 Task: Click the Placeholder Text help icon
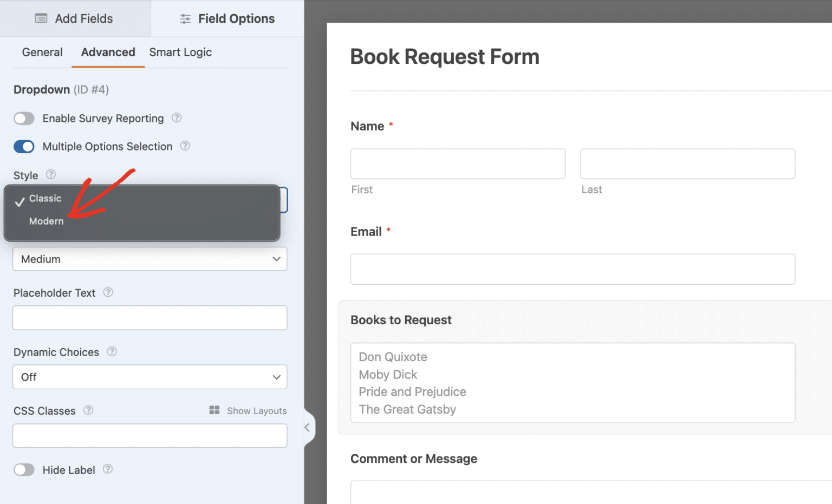tap(108, 292)
